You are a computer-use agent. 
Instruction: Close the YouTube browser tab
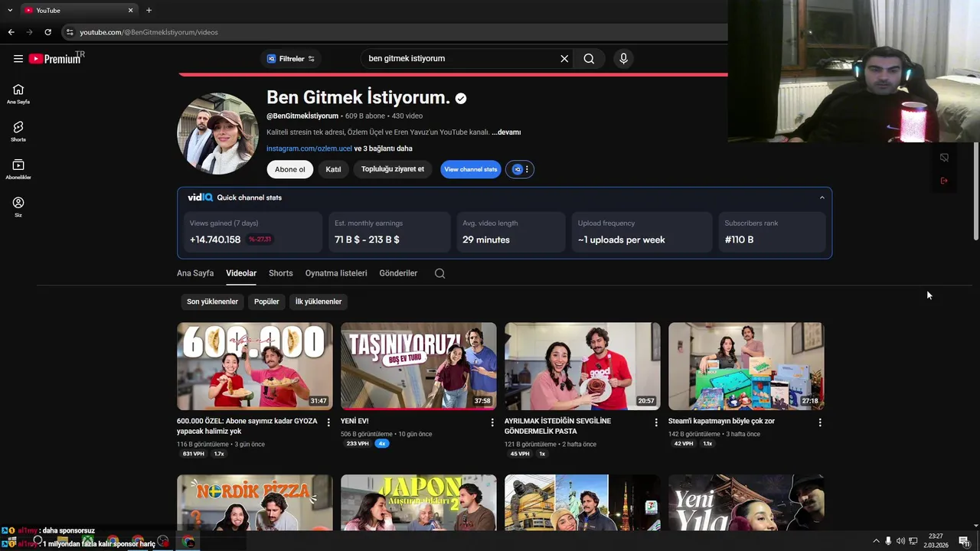click(130, 10)
